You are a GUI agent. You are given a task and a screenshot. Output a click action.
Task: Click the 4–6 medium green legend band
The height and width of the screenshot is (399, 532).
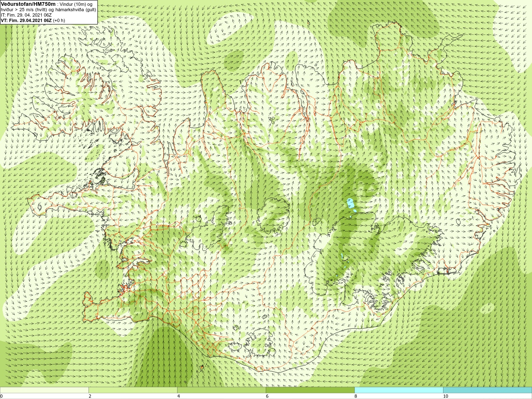coord(222,390)
